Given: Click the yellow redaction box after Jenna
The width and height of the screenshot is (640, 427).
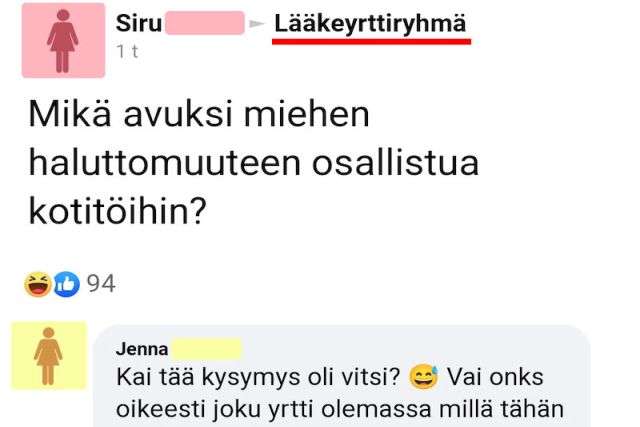Looking at the screenshot, I should (207, 349).
